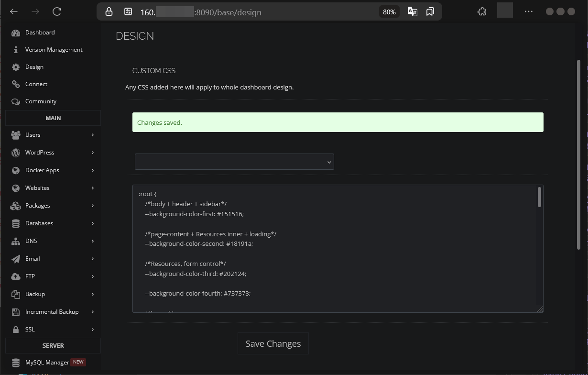Select the Incremental Backup save icon
The width and height of the screenshot is (588, 375).
[16, 312]
